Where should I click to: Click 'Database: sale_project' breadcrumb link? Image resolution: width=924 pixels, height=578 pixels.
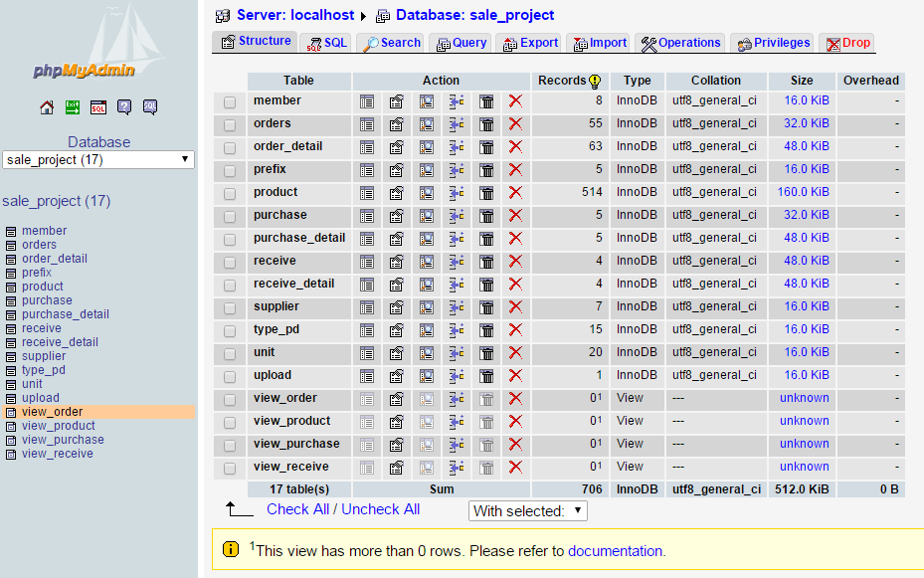point(475,15)
